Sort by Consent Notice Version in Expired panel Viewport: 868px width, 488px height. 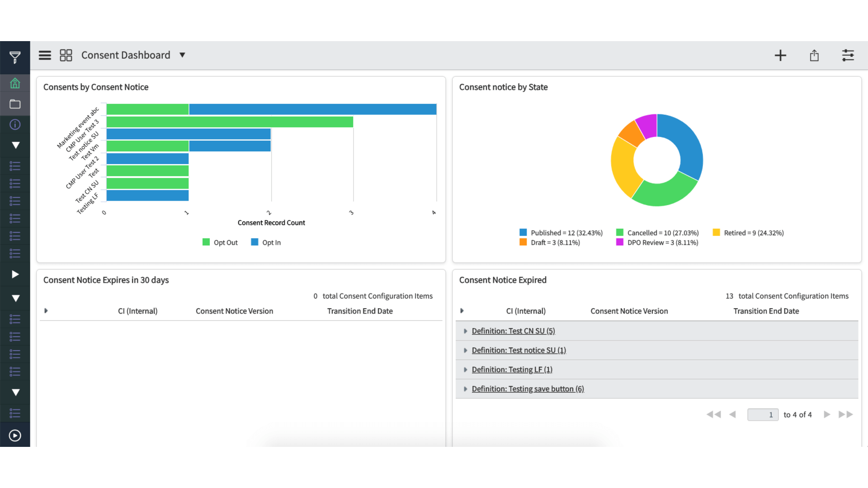tap(629, 311)
